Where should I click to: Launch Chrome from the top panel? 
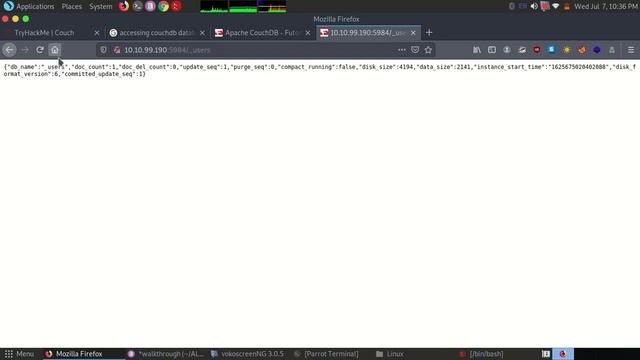pyautogui.click(x=163, y=6)
